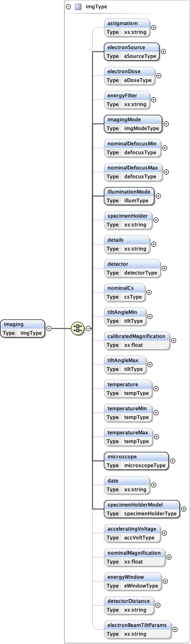Select the acceleratingVoltage element box
Image resolution: width=191 pixels, height=644 pixels.
[x=133, y=533]
